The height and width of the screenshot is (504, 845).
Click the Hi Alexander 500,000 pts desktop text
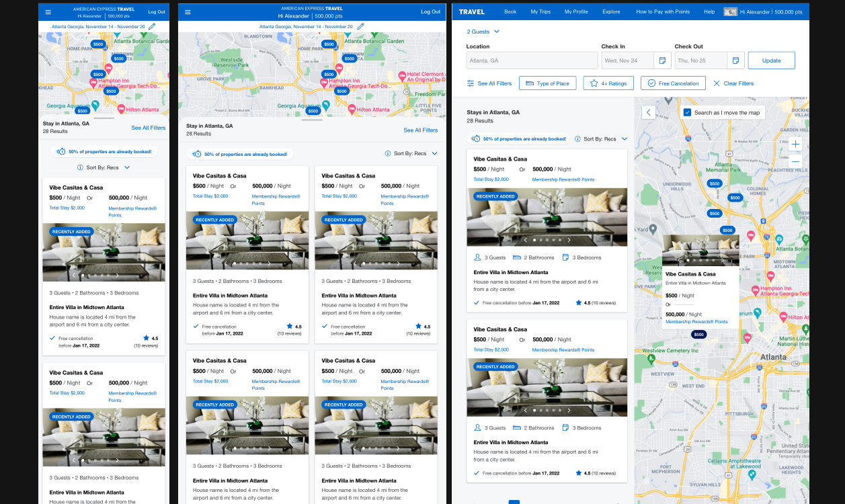click(771, 12)
